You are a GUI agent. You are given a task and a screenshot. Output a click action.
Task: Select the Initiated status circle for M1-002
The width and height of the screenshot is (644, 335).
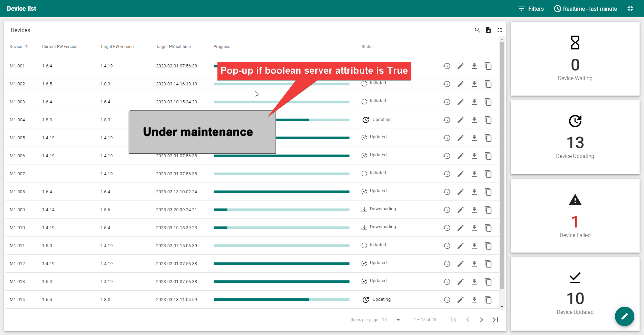364,83
